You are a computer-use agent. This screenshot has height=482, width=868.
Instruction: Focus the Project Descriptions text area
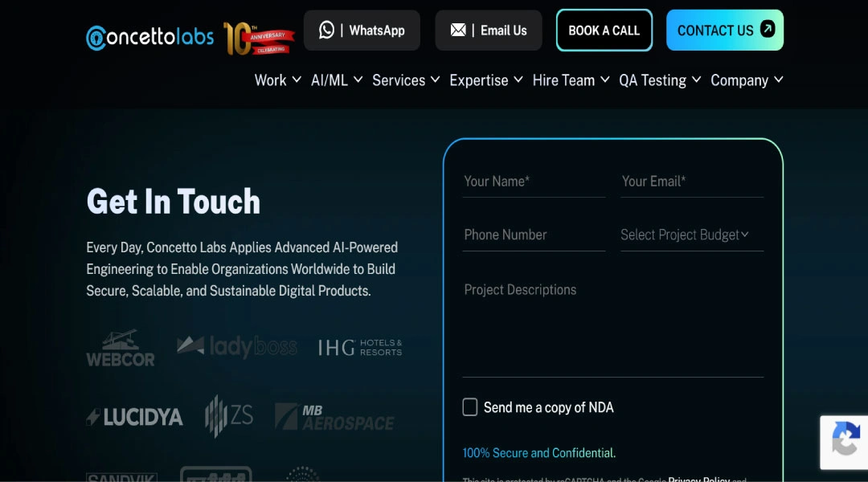612,325
